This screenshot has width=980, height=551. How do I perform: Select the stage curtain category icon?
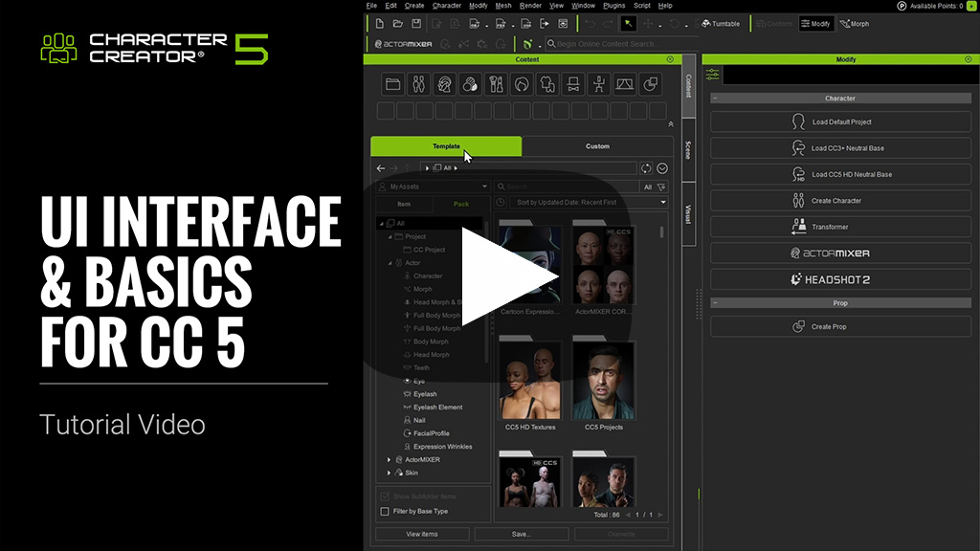pos(624,84)
